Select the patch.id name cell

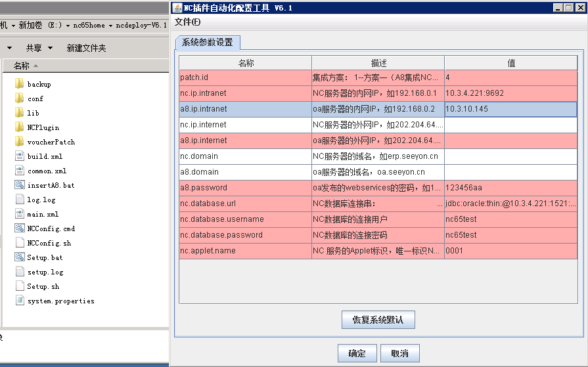[x=245, y=77]
